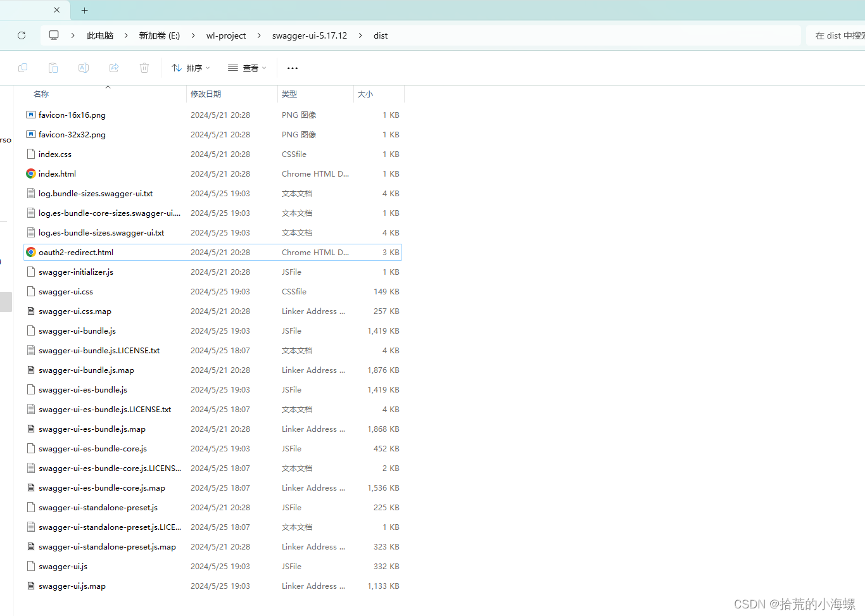This screenshot has width=865, height=616.
Task: Select swagger-ui-es-bundle-core.js.map file name
Action: pyautogui.click(x=102, y=487)
